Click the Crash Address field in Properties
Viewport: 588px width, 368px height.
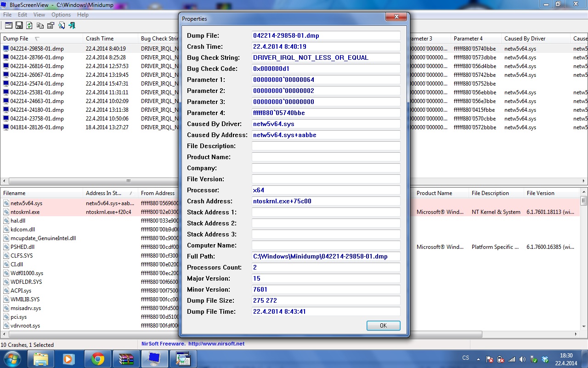point(326,201)
